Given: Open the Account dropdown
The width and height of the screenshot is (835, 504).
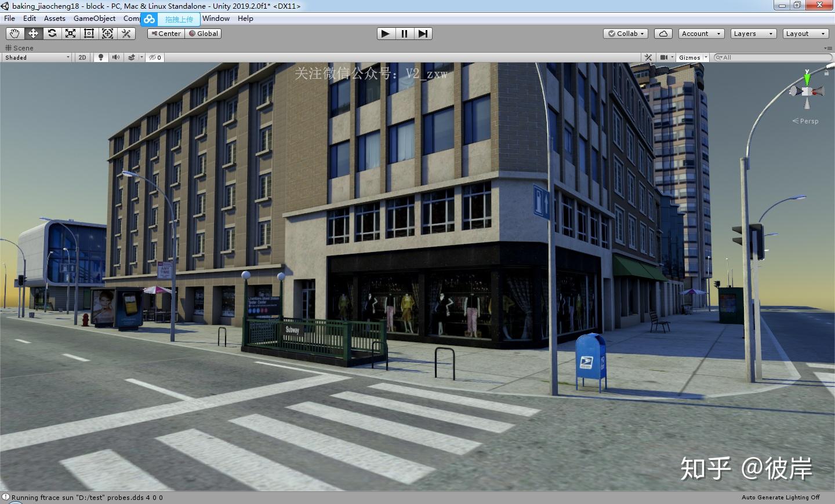Looking at the screenshot, I should [x=701, y=34].
